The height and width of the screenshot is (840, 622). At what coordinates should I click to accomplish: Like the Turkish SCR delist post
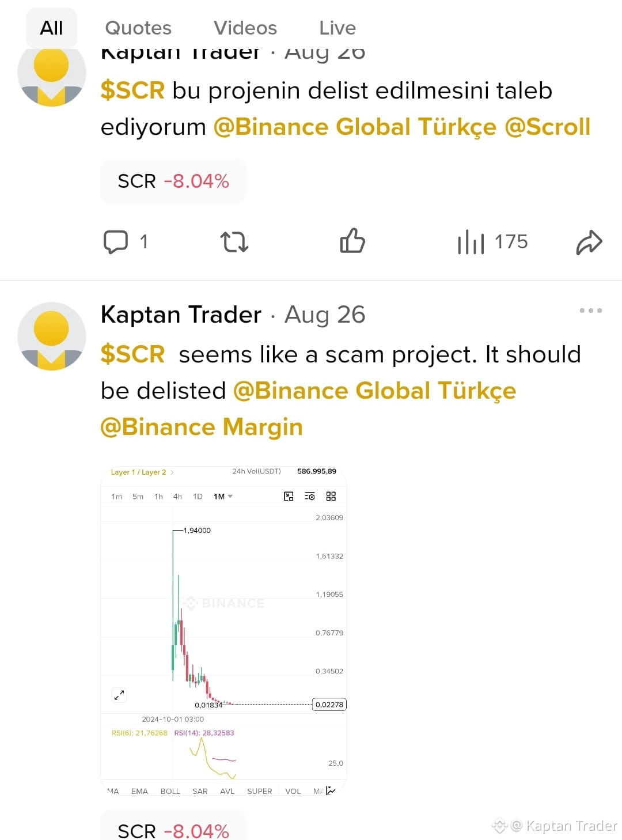[x=352, y=241]
